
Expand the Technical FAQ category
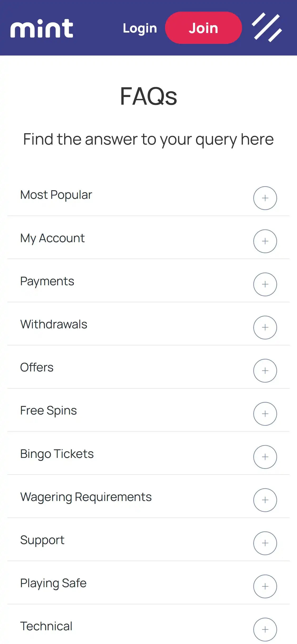tap(265, 629)
